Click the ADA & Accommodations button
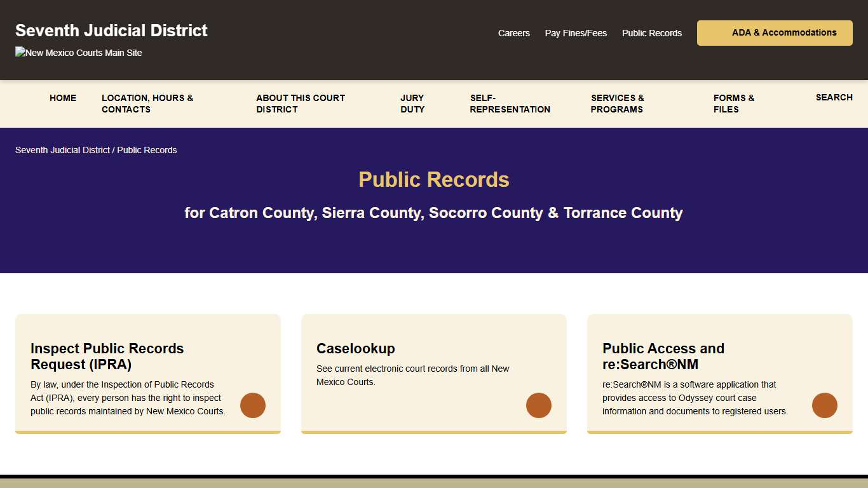 [x=774, y=32]
